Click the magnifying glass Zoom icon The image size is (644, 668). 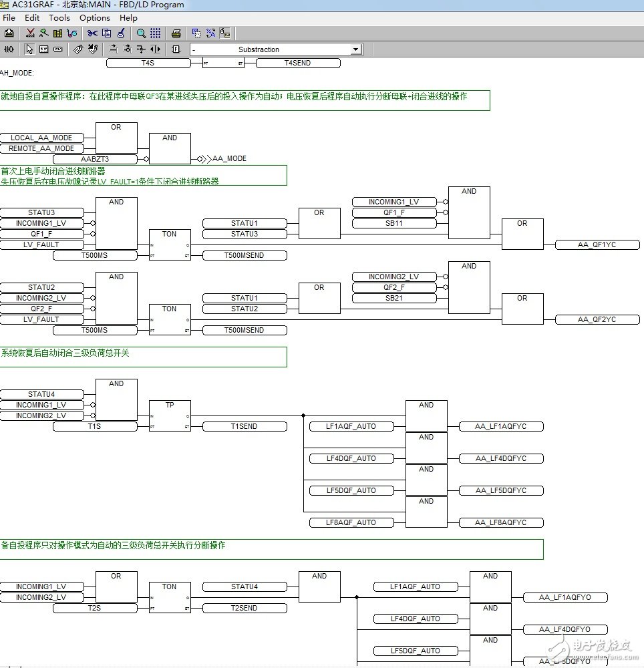[x=141, y=33]
